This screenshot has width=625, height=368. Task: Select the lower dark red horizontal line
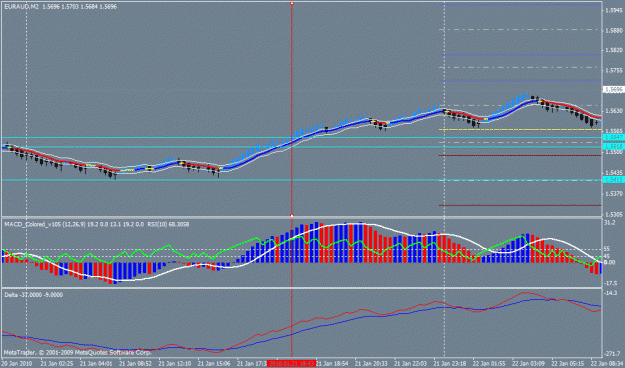pyautogui.click(x=520, y=205)
